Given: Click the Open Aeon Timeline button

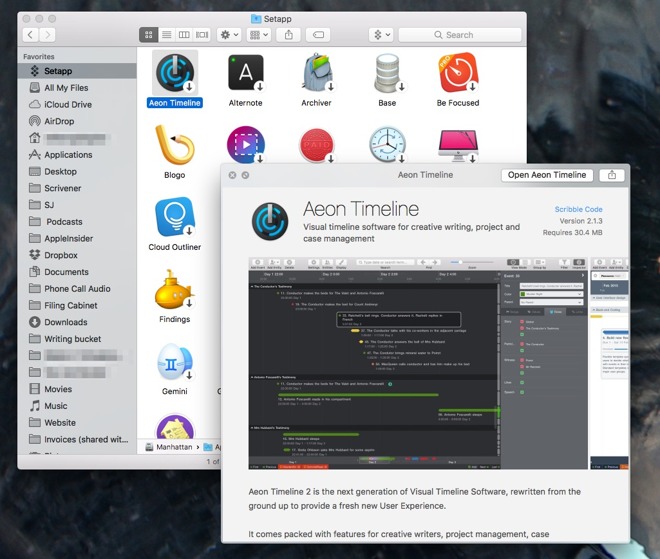Looking at the screenshot, I should [x=547, y=175].
